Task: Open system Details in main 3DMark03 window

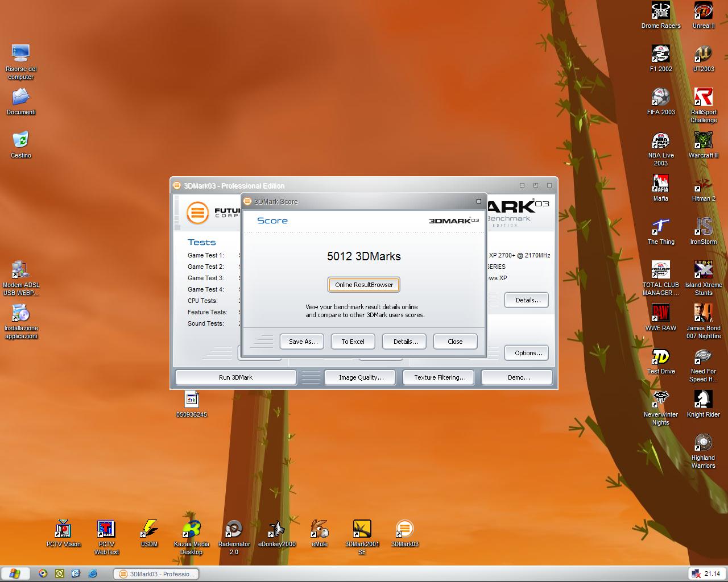Action: (x=528, y=300)
